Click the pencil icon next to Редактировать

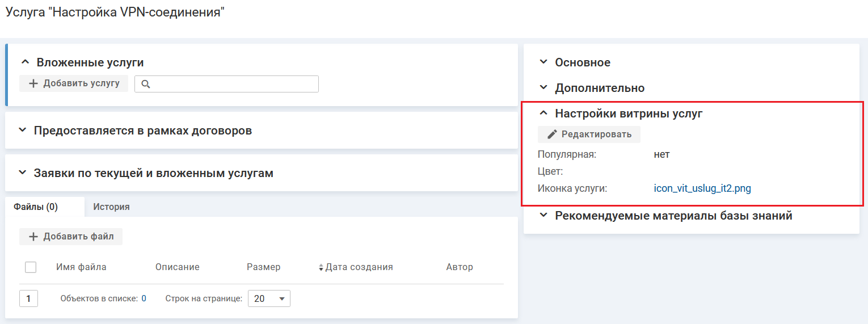[552, 134]
